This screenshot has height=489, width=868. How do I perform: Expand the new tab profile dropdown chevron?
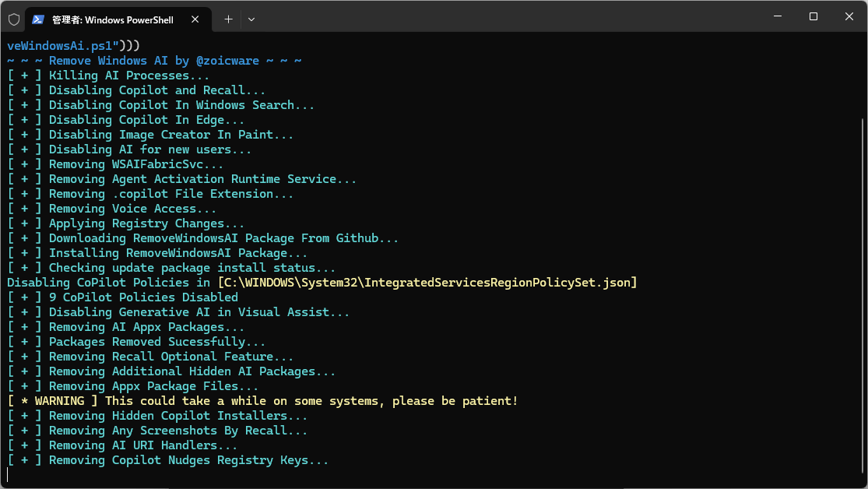click(251, 19)
